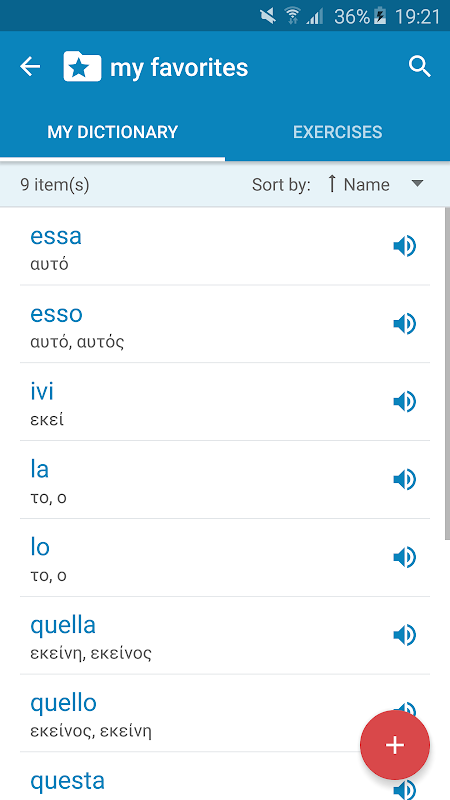Play pronunciation audio for lo
The image size is (450, 800).
[405, 558]
